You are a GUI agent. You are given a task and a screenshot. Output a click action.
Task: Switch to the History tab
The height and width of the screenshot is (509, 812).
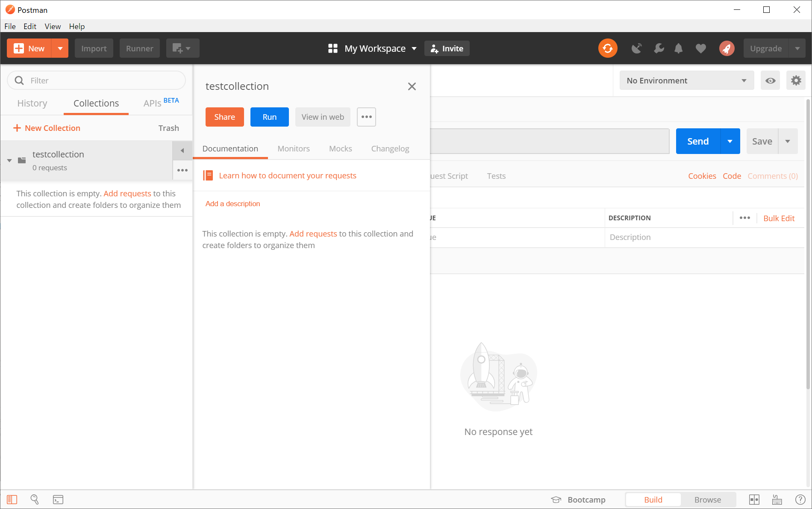[32, 103]
